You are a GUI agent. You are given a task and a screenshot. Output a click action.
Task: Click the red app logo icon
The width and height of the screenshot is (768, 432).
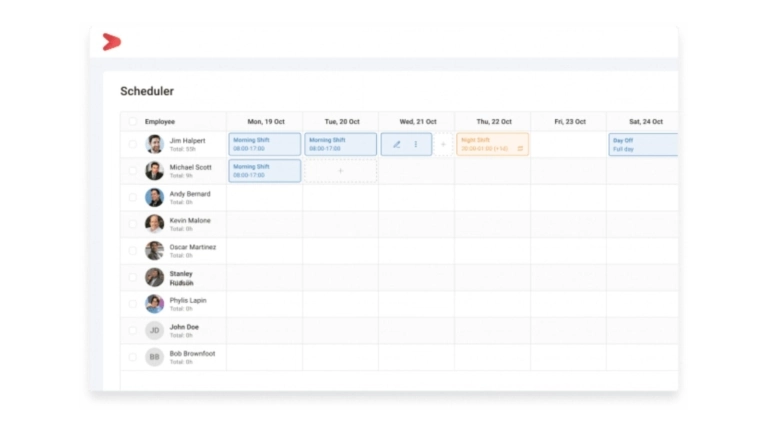(111, 42)
